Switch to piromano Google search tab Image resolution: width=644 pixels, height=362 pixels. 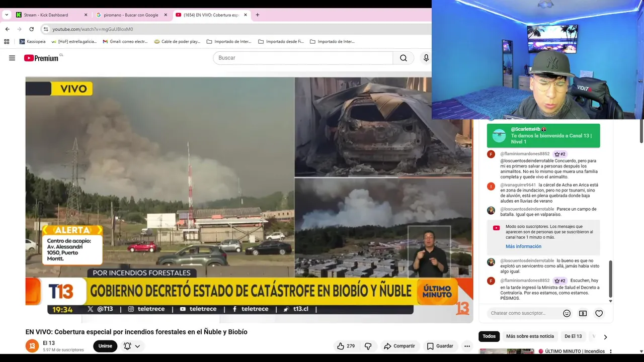131,15
